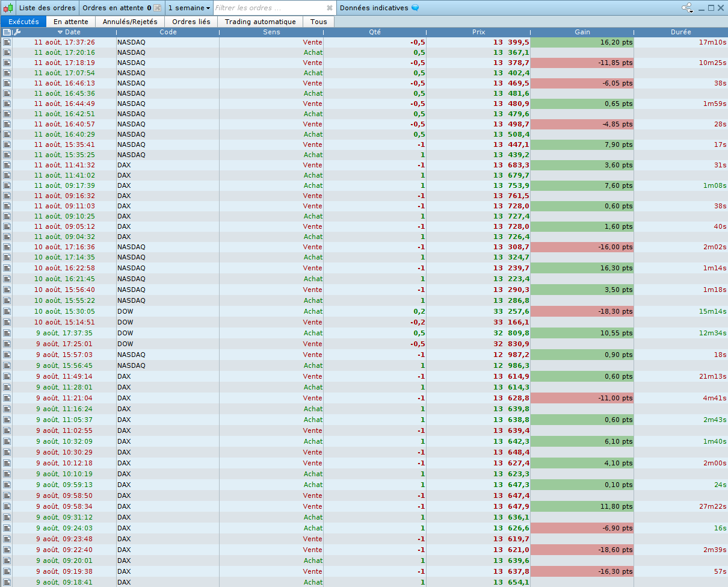Click the Données indicatives label
728x587 pixels.
374,8
